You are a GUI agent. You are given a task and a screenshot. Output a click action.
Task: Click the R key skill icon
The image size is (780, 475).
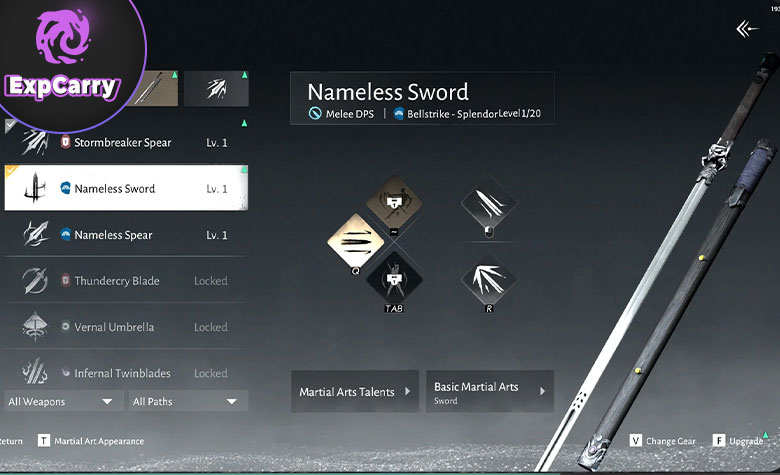point(489,279)
